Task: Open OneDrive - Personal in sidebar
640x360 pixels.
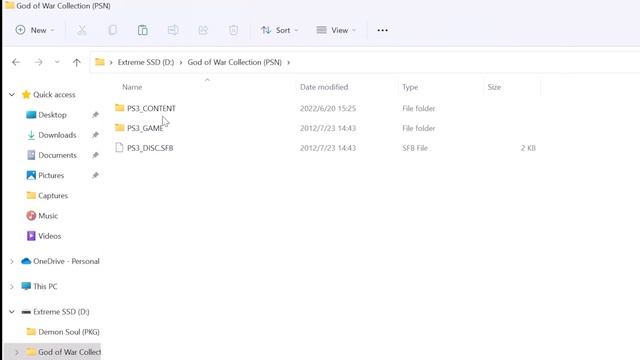Action: tap(66, 261)
